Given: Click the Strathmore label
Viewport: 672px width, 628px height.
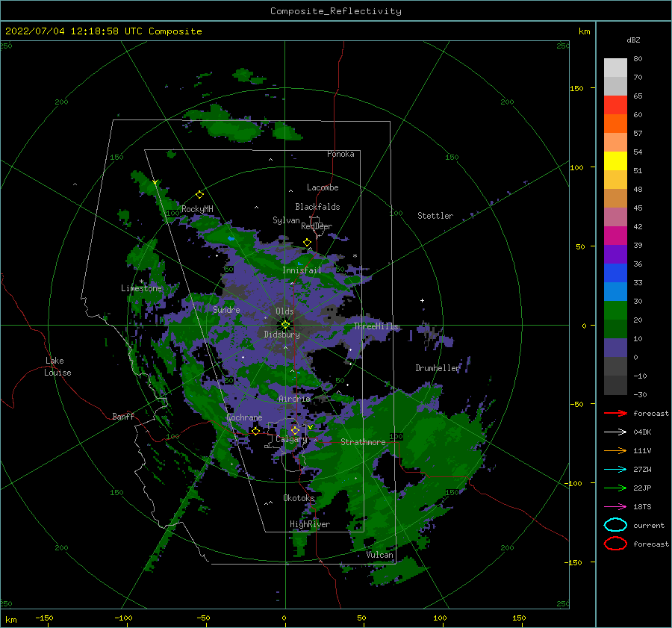Looking at the screenshot, I should [x=363, y=442].
